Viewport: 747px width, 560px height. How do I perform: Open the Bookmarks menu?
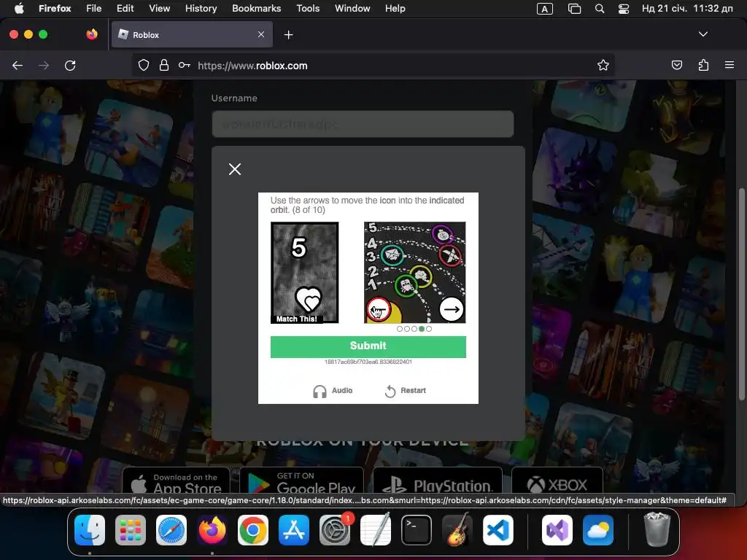256,9
